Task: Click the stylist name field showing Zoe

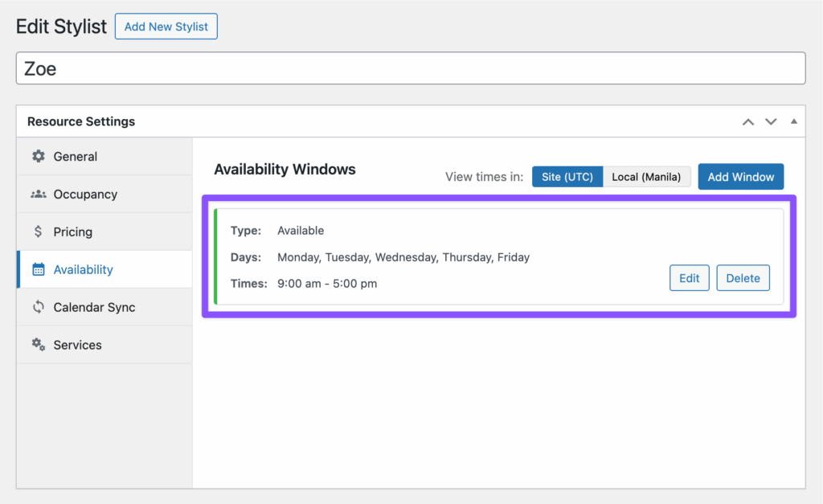Action: 411,68
